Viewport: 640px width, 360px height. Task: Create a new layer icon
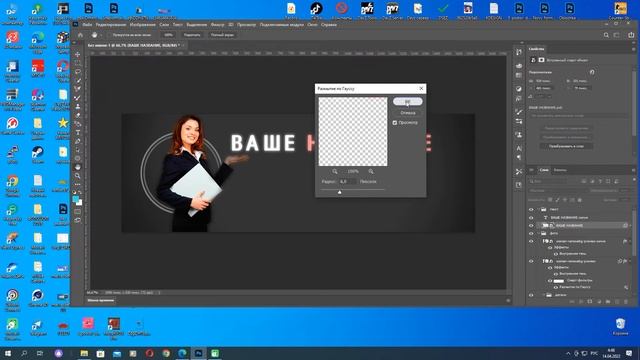[x=617, y=302]
